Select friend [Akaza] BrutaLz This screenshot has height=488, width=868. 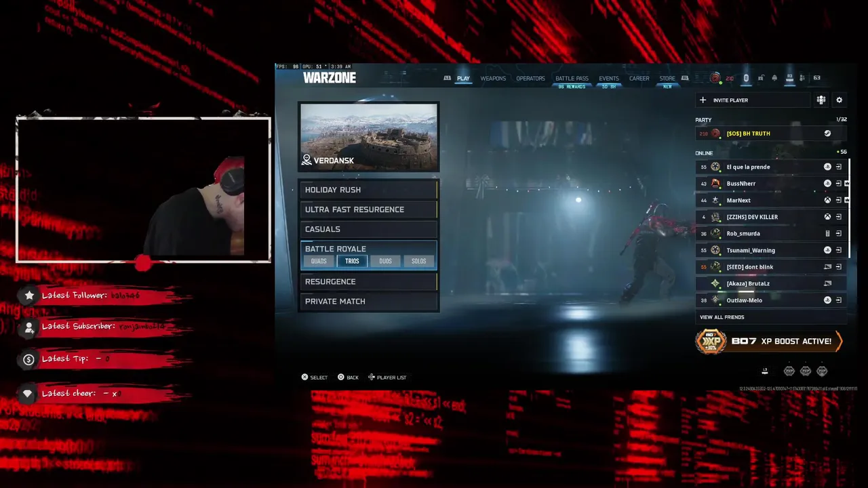772,283
